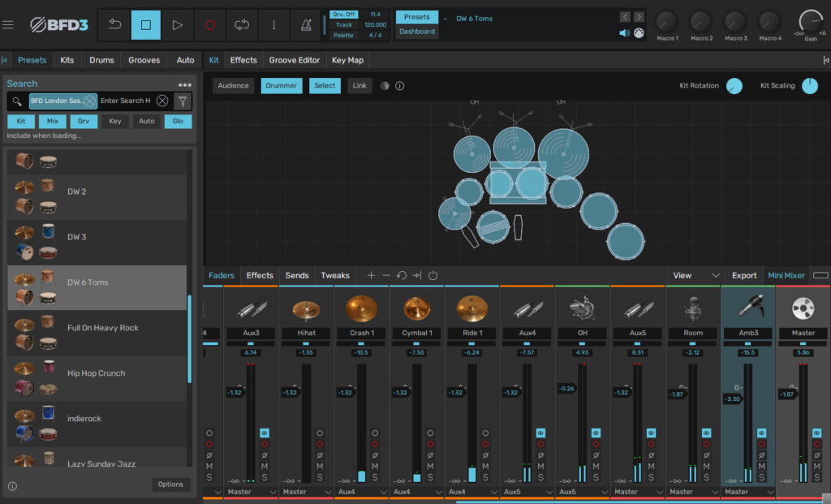
Task: Click the metronome icon
Action: pyautogui.click(x=305, y=25)
